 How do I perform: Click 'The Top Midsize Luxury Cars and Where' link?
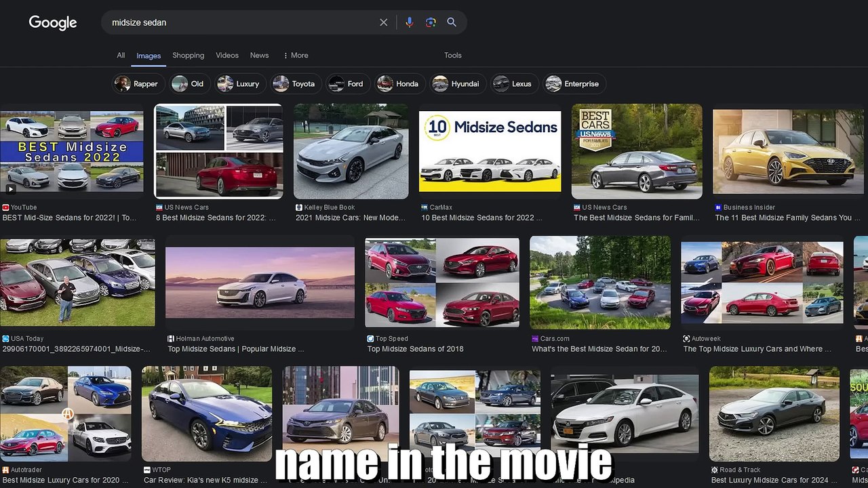coord(757,349)
